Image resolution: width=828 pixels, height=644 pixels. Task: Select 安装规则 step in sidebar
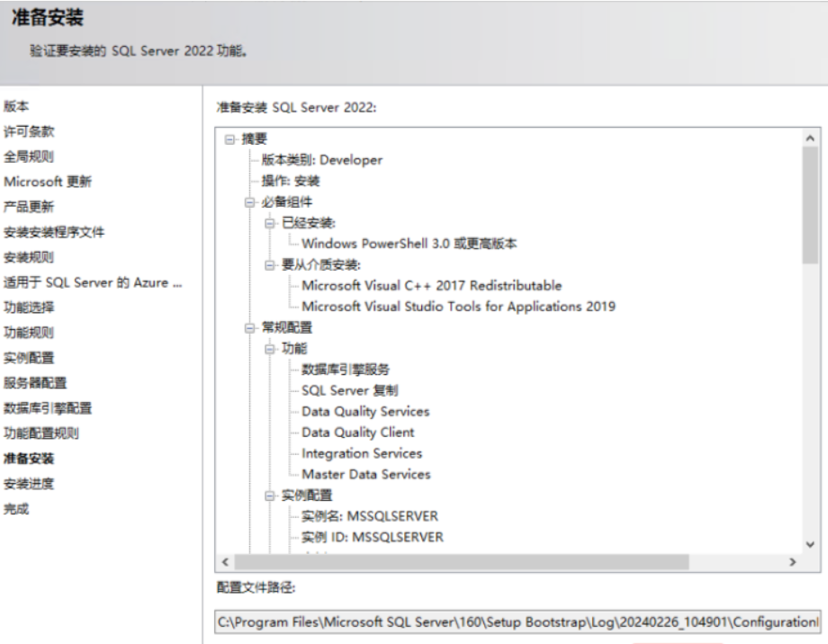click(x=29, y=257)
